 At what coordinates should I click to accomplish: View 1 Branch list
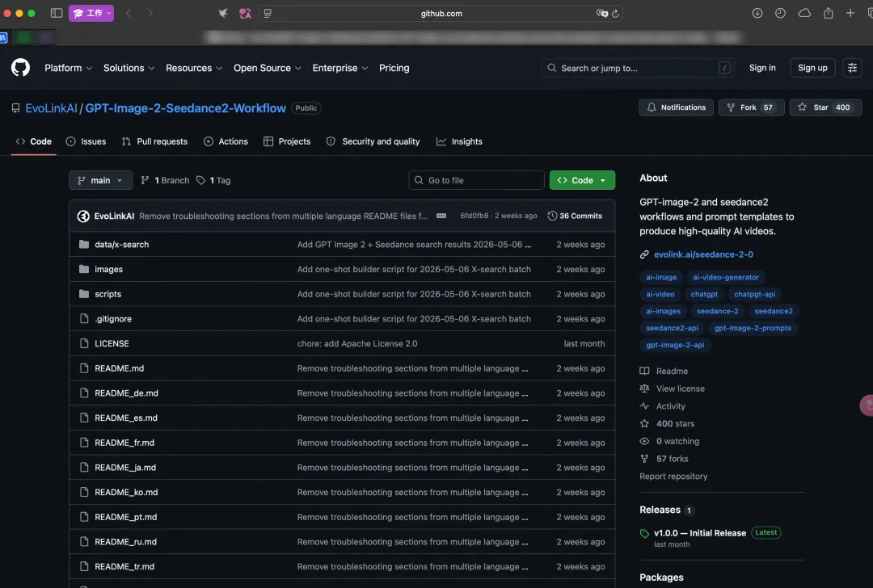point(165,180)
